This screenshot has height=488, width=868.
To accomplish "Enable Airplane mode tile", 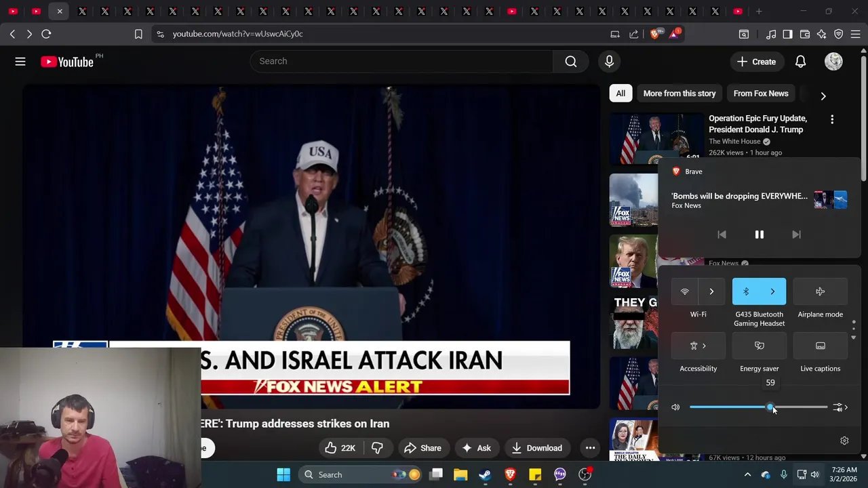I will tap(820, 291).
